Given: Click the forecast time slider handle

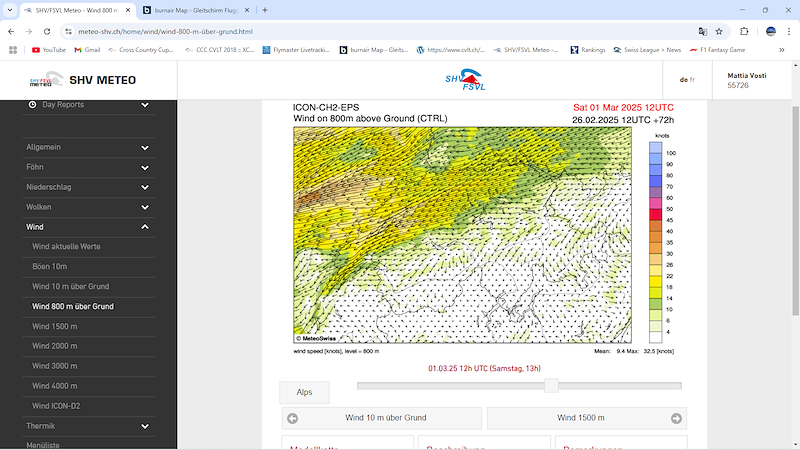Looking at the screenshot, I should [551, 386].
